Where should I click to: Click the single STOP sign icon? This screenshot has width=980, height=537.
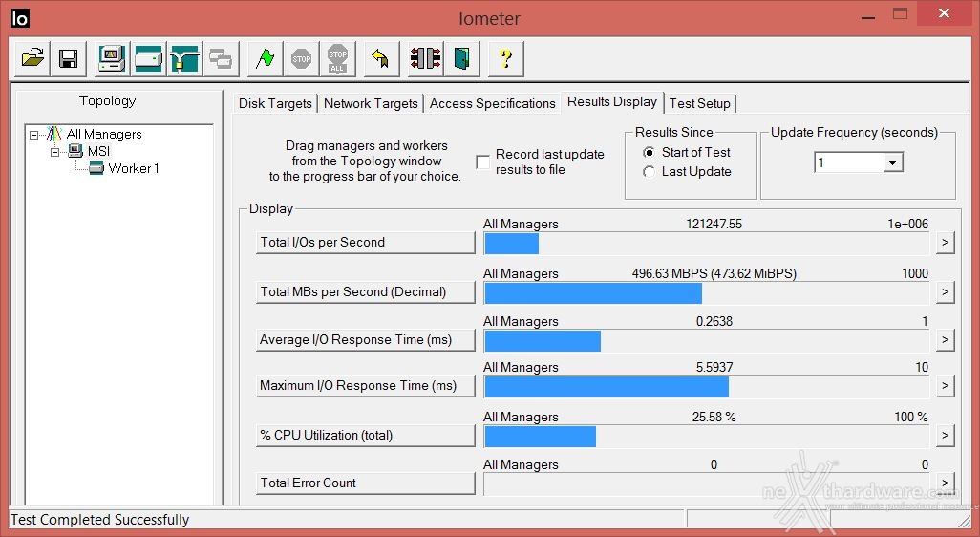coord(301,59)
